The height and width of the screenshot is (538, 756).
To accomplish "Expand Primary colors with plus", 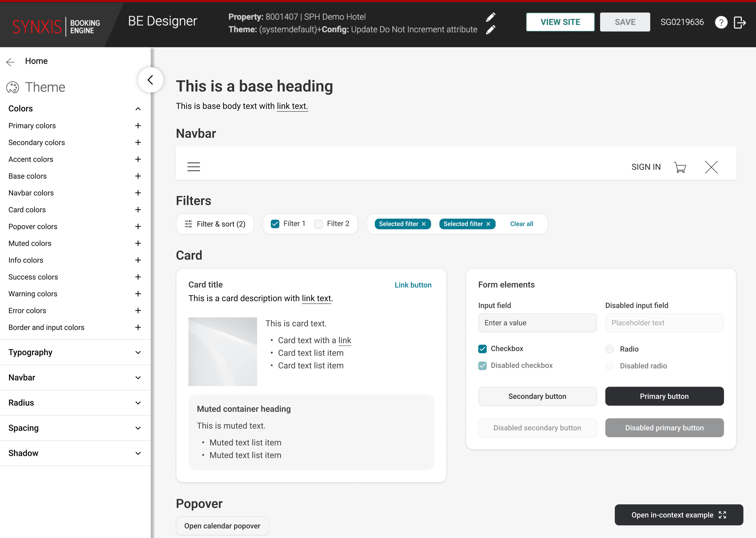I will click(x=138, y=125).
